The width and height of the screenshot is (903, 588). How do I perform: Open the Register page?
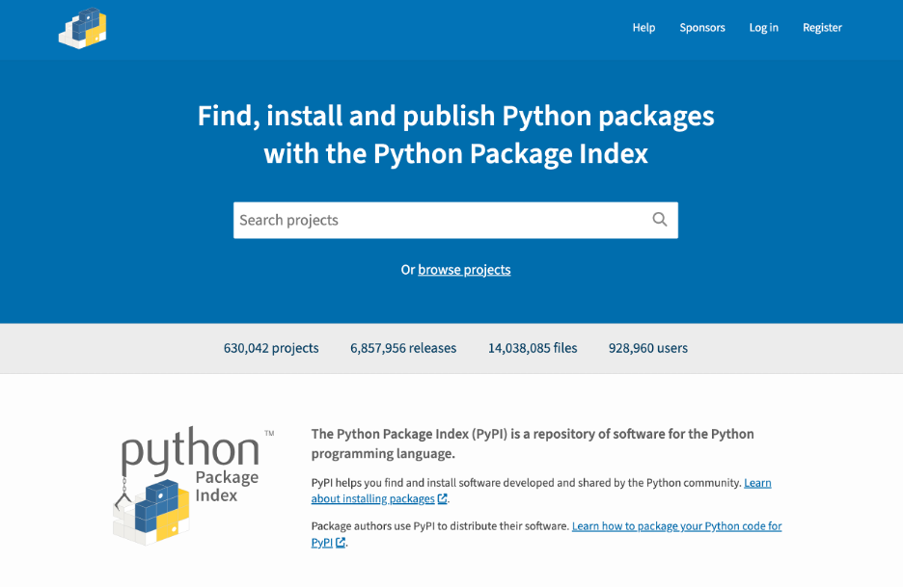[822, 28]
